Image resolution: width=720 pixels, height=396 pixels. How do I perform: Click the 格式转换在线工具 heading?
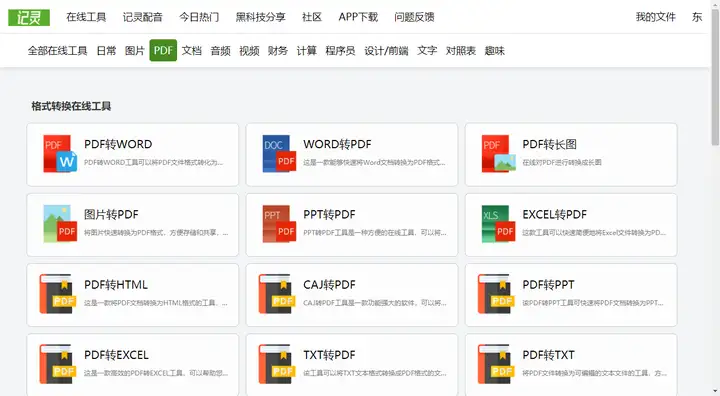tap(71, 106)
